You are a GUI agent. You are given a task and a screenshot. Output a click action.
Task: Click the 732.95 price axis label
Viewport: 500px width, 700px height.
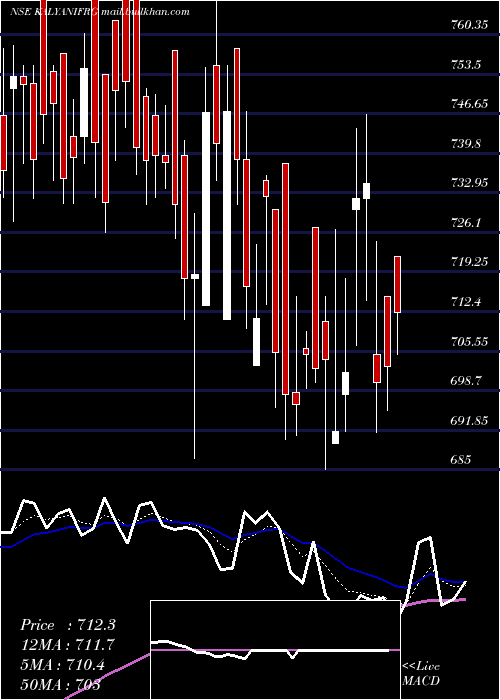[x=468, y=183]
